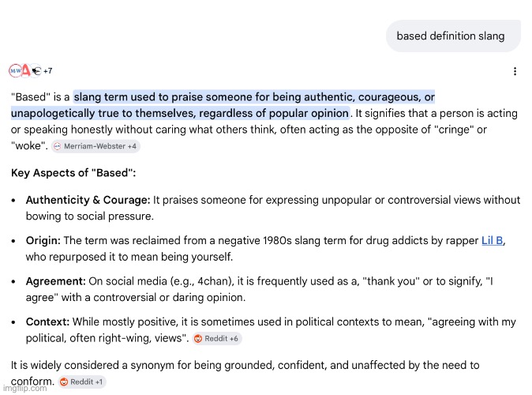This screenshot has width=532, height=395.
Task: Click the small Merriam-Webster logo in citation chip
Action: click(x=57, y=146)
